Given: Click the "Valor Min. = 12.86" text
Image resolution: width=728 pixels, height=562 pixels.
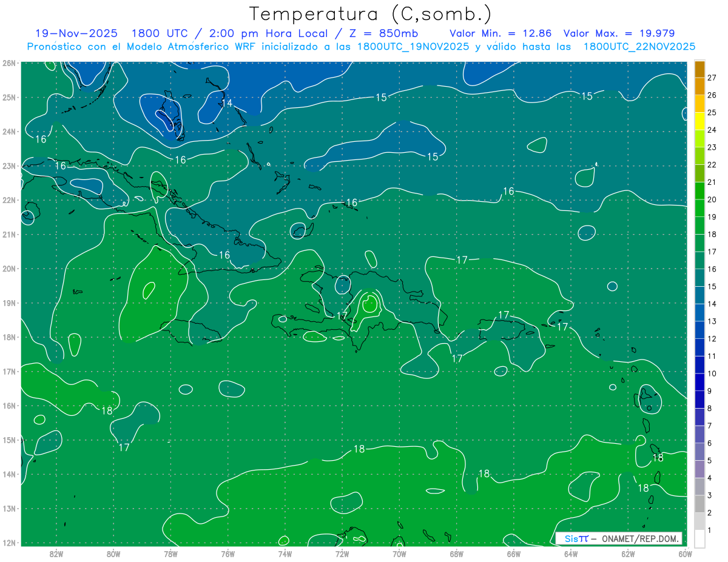Looking at the screenshot, I should click(x=501, y=33).
